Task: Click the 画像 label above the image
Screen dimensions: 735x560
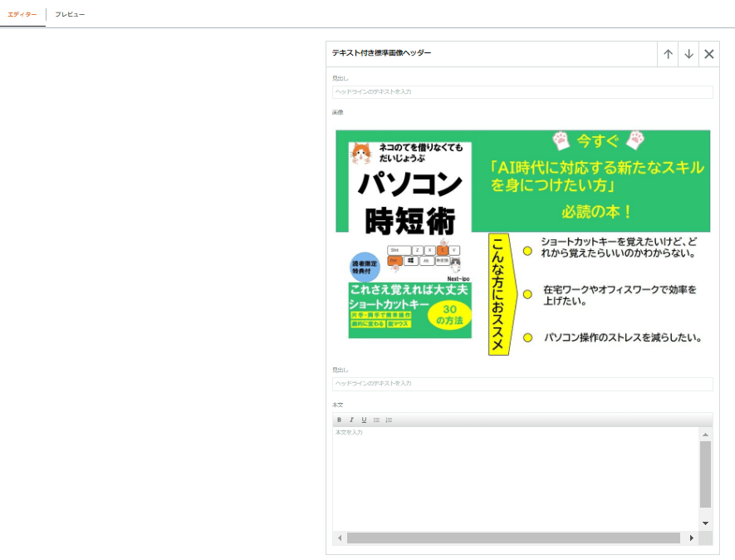Action: 337,112
